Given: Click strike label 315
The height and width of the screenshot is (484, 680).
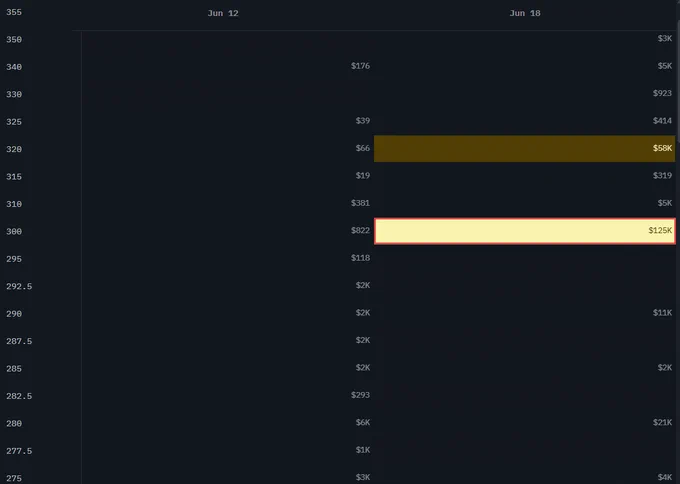Looking at the screenshot, I should coord(14,177).
